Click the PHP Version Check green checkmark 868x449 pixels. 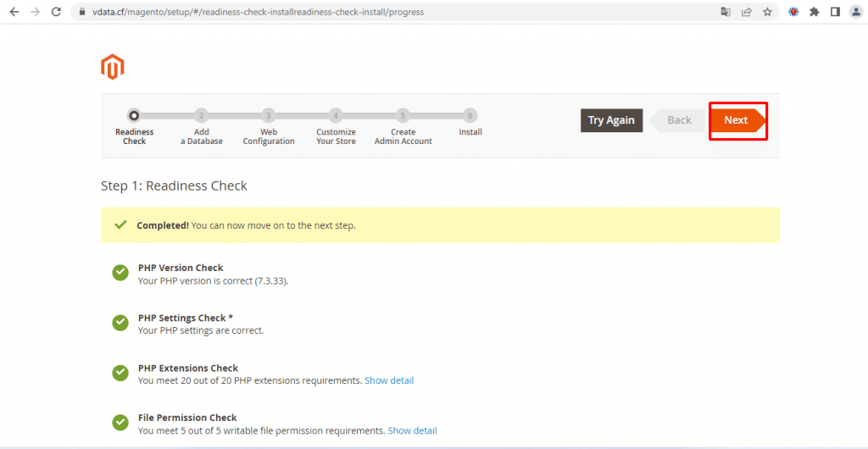pos(120,273)
